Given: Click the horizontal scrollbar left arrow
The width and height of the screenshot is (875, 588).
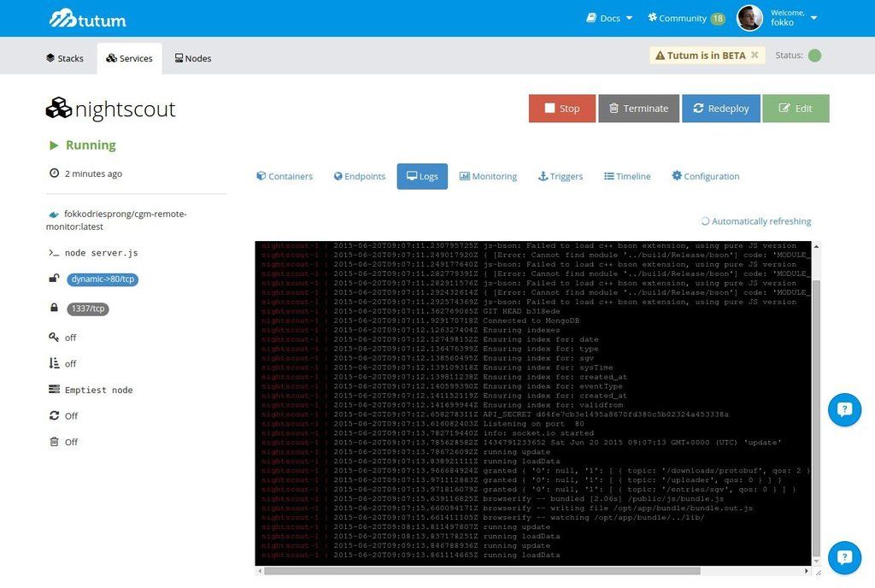Looking at the screenshot, I should tap(260, 571).
